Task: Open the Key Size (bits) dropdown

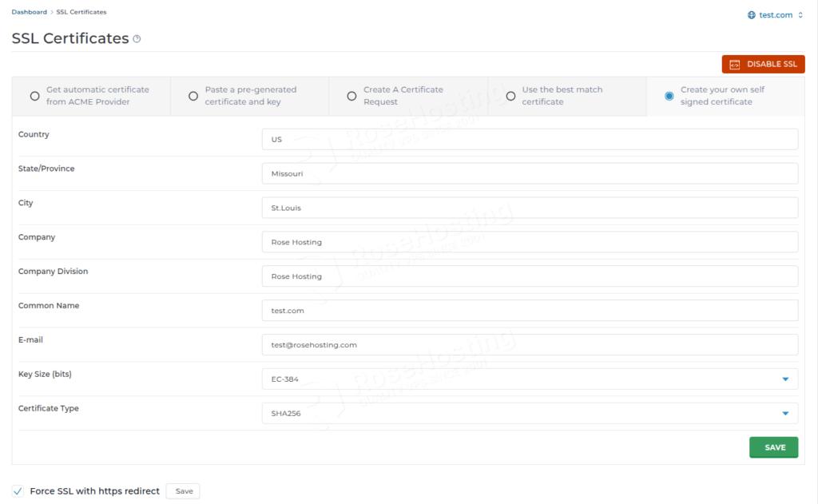Action: pyautogui.click(x=529, y=379)
